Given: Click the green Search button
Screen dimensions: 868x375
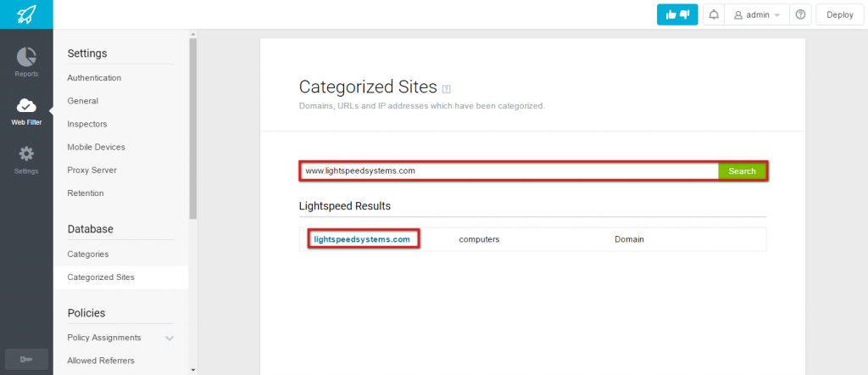Looking at the screenshot, I should tap(742, 171).
